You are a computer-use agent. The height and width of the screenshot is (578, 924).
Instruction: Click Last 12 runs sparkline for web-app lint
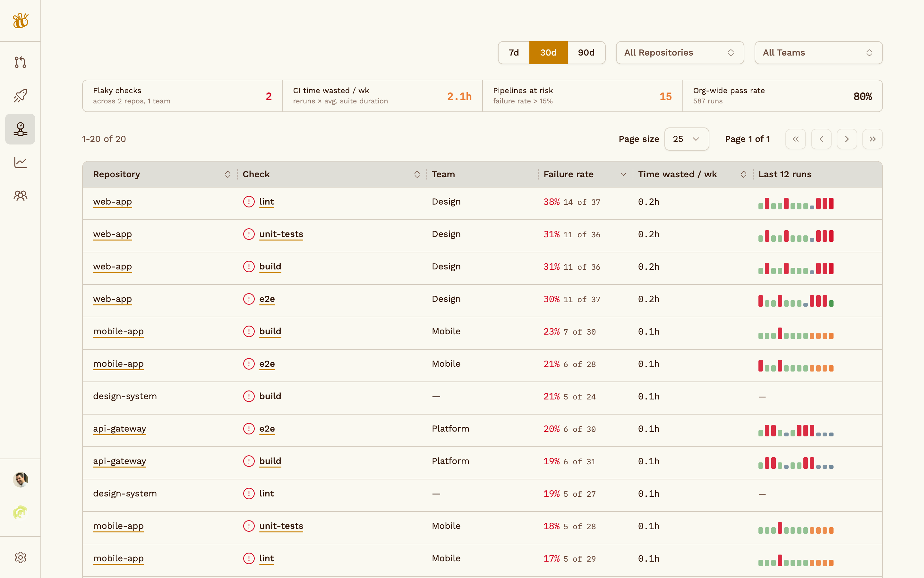coord(796,203)
